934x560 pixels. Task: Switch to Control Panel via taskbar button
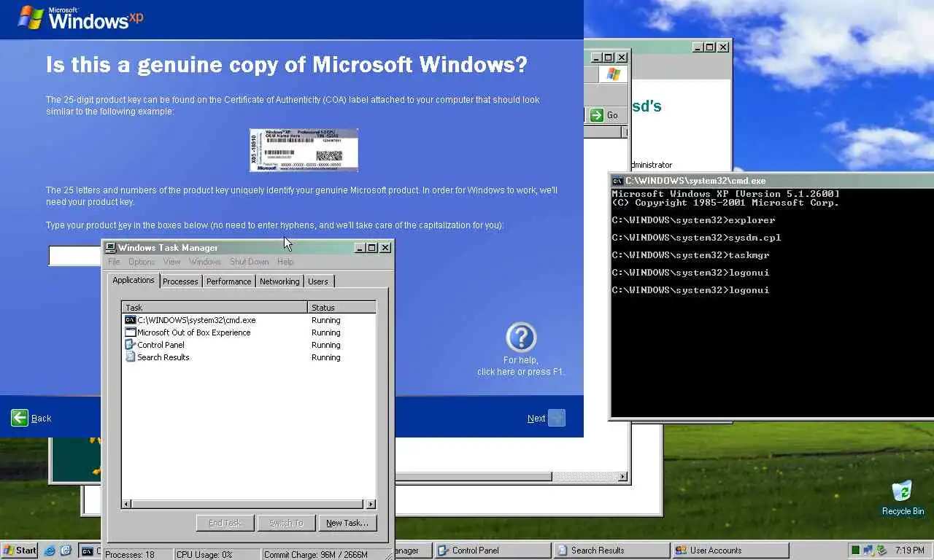[x=493, y=551]
